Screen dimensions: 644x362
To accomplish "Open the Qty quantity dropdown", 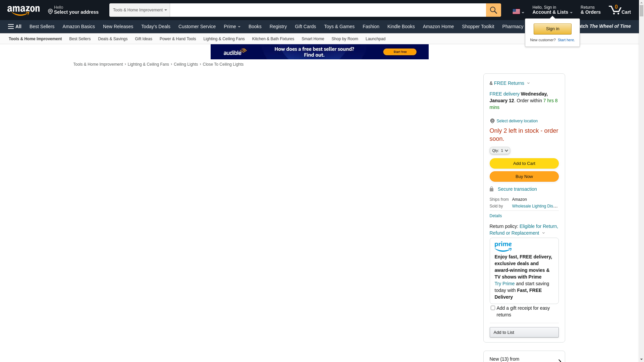I will (500, 151).
